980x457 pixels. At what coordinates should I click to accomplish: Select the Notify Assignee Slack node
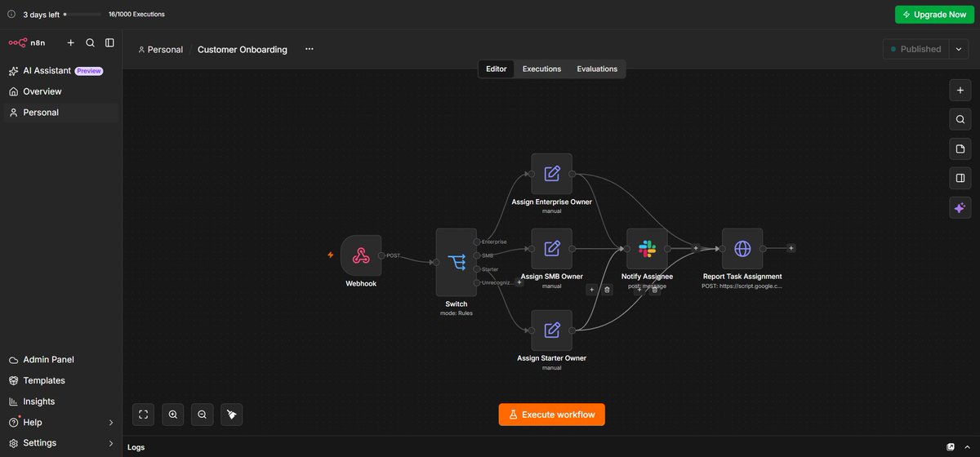click(x=647, y=248)
